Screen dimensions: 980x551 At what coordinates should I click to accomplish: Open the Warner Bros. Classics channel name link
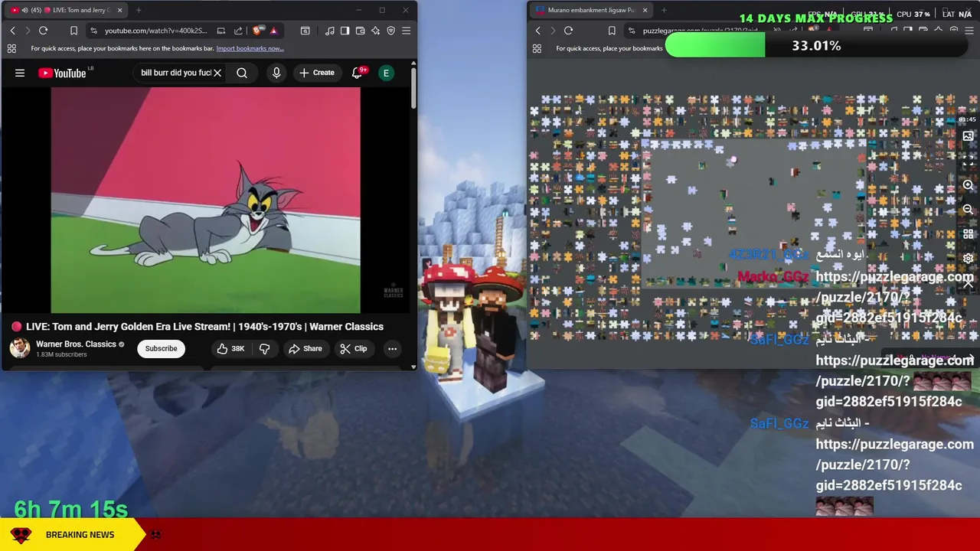(x=76, y=344)
